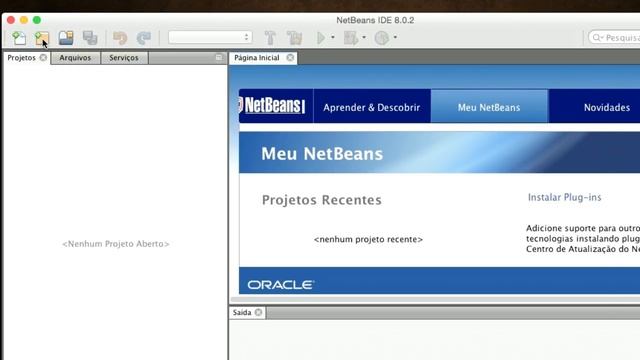Click the Redo arrow icon
Image resolution: width=640 pixels, height=360 pixels.
[x=144, y=38]
